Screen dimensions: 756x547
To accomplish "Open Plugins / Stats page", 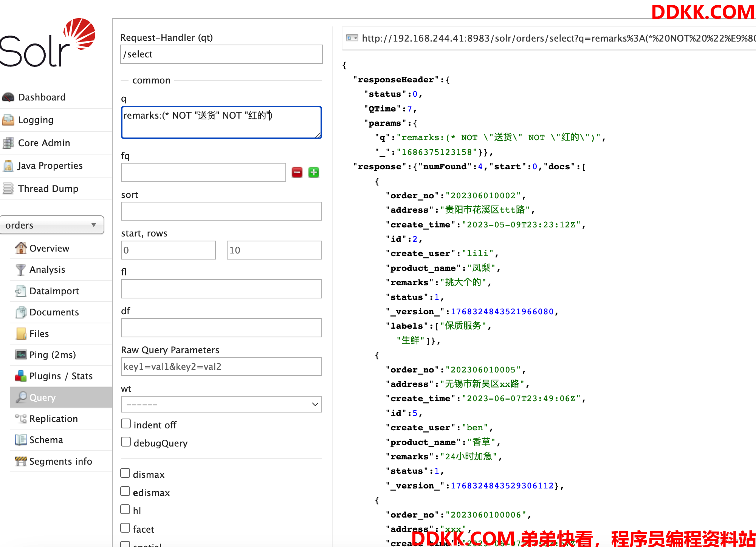I will [61, 376].
